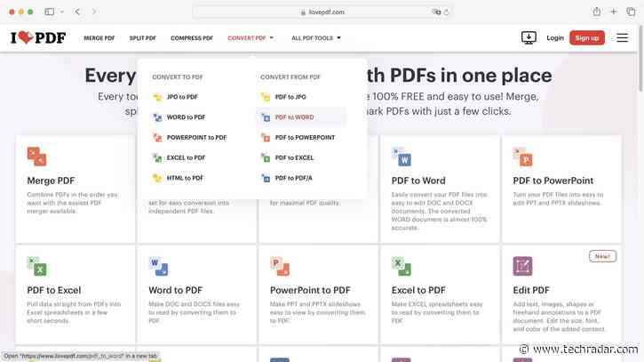
Task: Open the Word to PDF card title
Action: point(175,291)
